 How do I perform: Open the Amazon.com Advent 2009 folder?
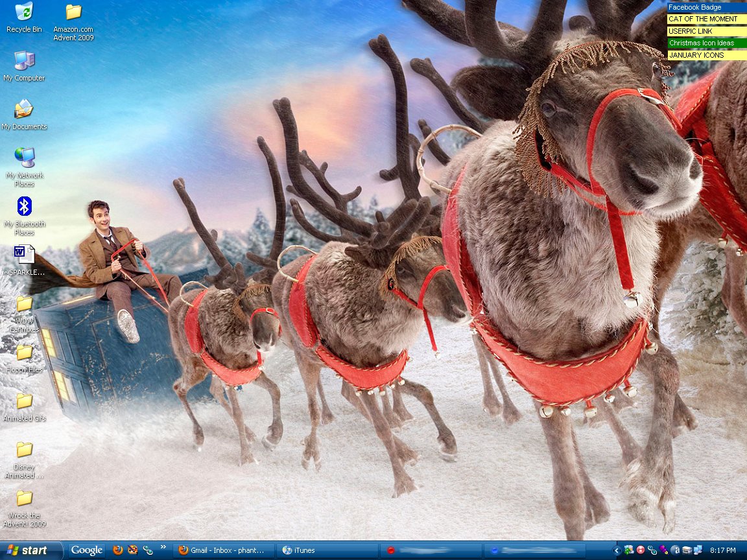point(73,12)
